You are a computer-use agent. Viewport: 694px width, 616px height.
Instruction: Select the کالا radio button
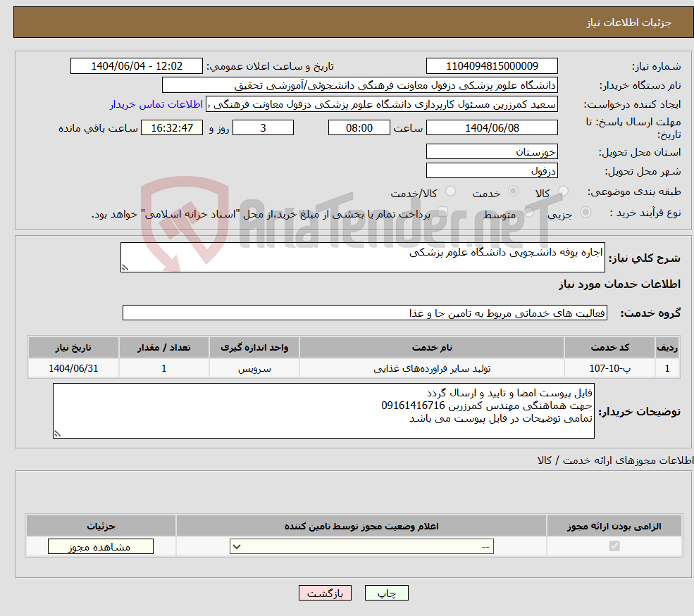pyautogui.click(x=563, y=191)
